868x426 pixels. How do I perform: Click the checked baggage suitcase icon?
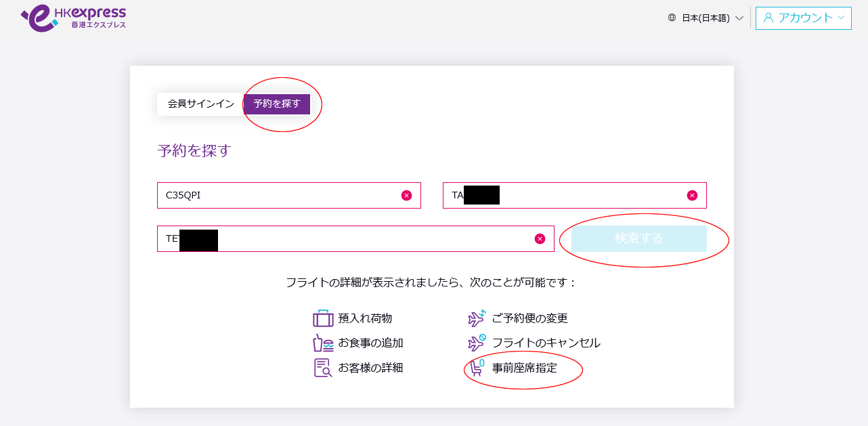[323, 318]
